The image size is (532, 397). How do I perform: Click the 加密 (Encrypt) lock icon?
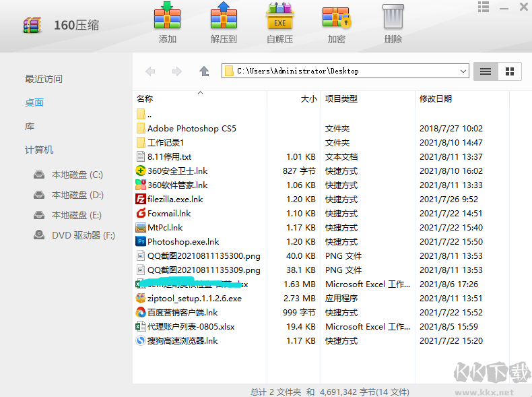[336, 17]
